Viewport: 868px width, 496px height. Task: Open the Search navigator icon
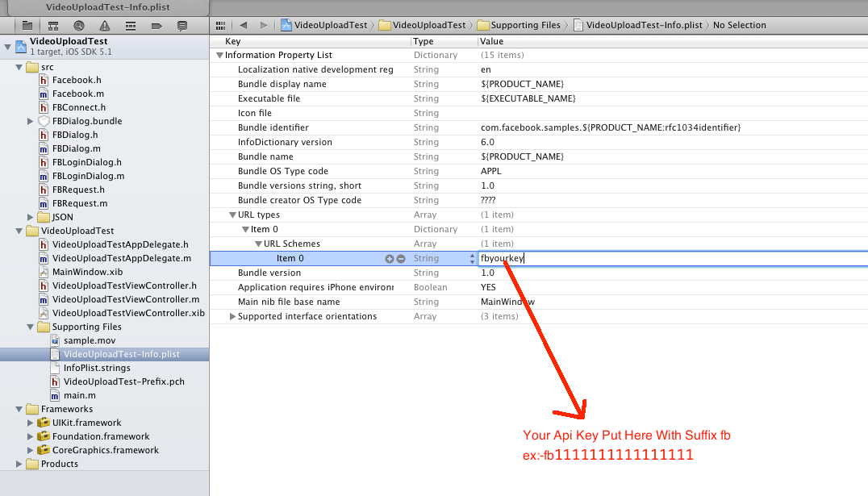click(x=79, y=26)
